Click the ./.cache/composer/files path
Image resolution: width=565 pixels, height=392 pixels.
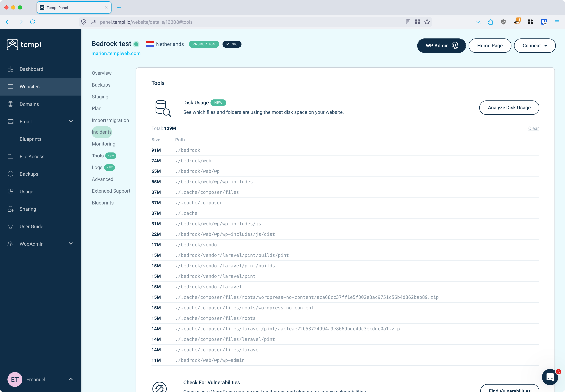(207, 192)
